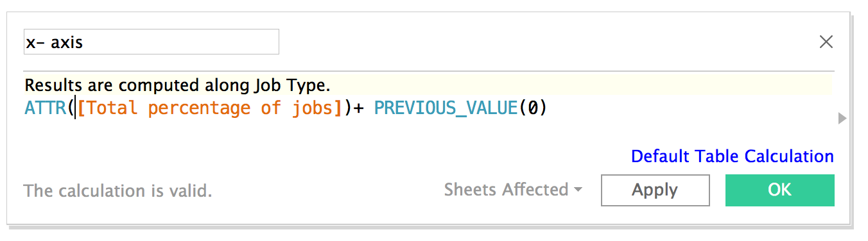Expand the function reference side arrow
The image size is (868, 241).
(842, 119)
